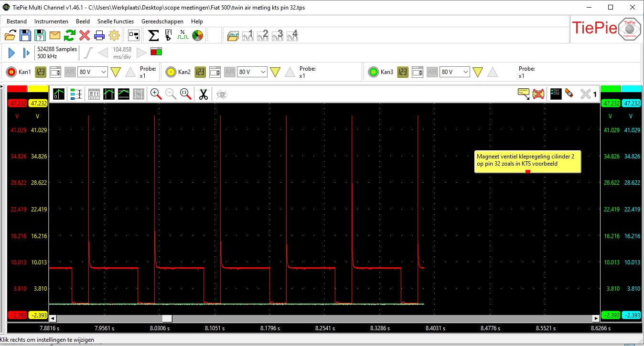This screenshot has height=346, width=644.
Task: Toggle the Kan2 yellow channel button
Action: 171,72
